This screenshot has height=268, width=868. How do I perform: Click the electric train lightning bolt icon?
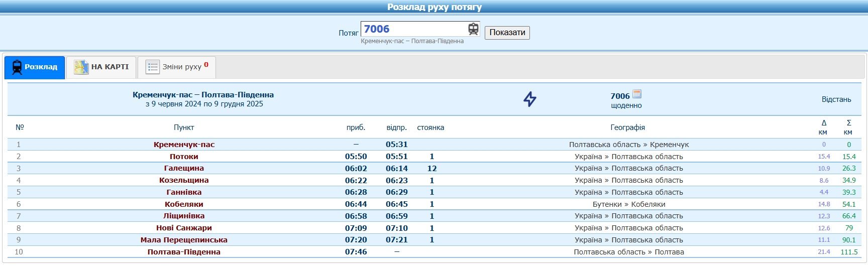[x=529, y=99]
